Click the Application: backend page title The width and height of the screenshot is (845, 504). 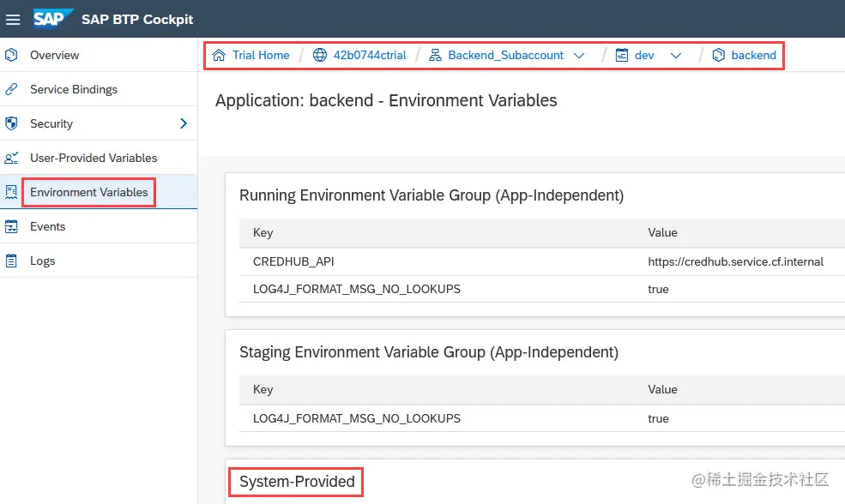[386, 100]
